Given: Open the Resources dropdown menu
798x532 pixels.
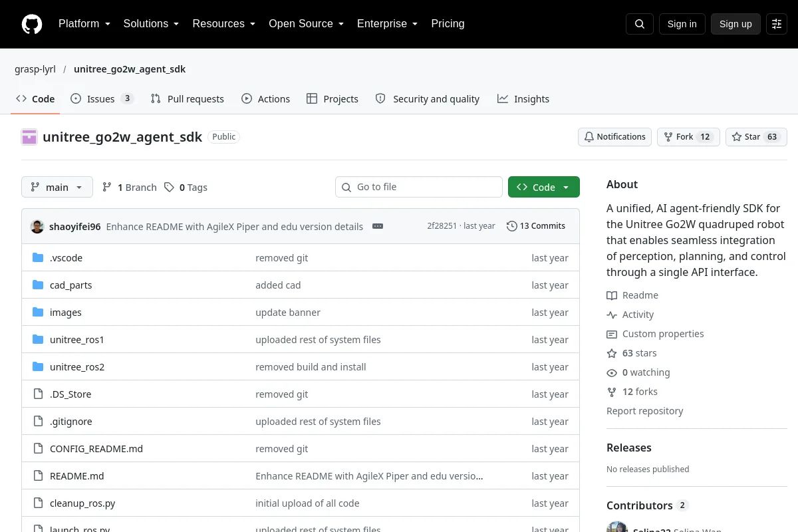Looking at the screenshot, I should [x=224, y=24].
